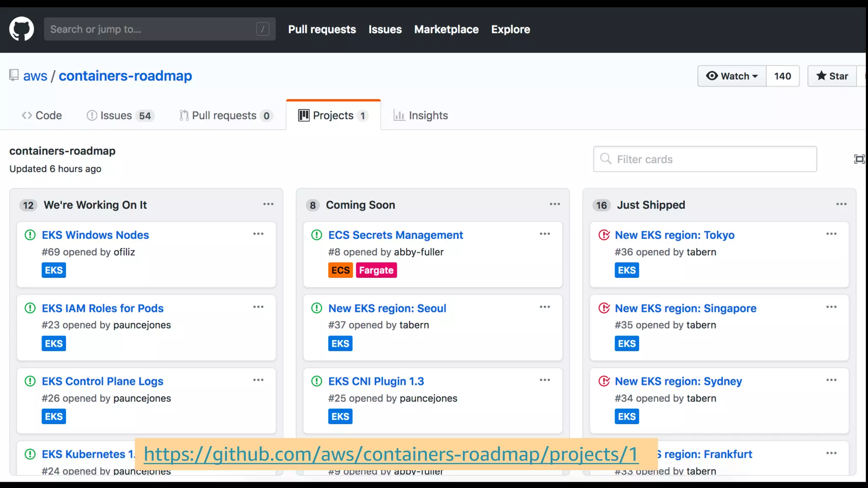Open card menu for New EKS region: Sydney
Image resolution: width=868 pixels, height=488 pixels.
click(831, 380)
